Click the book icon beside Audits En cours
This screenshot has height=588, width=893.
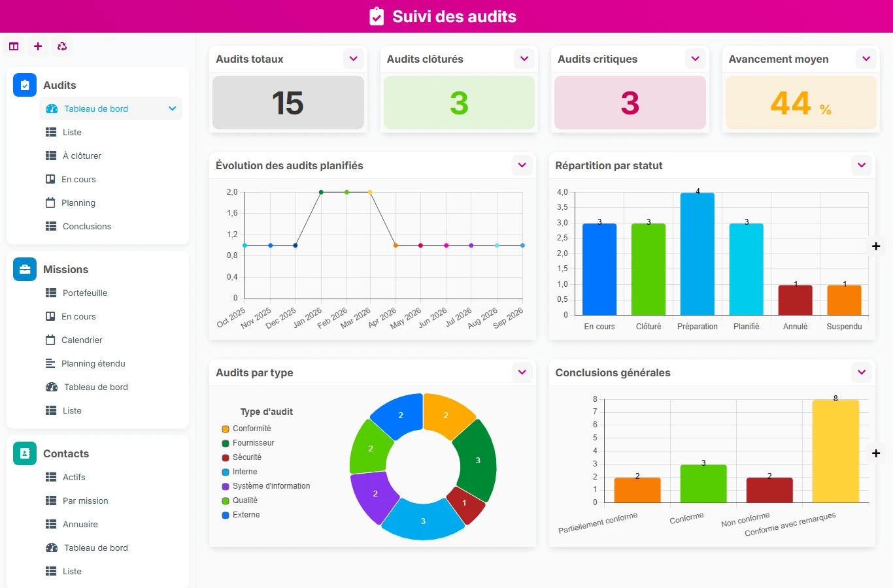click(50, 179)
